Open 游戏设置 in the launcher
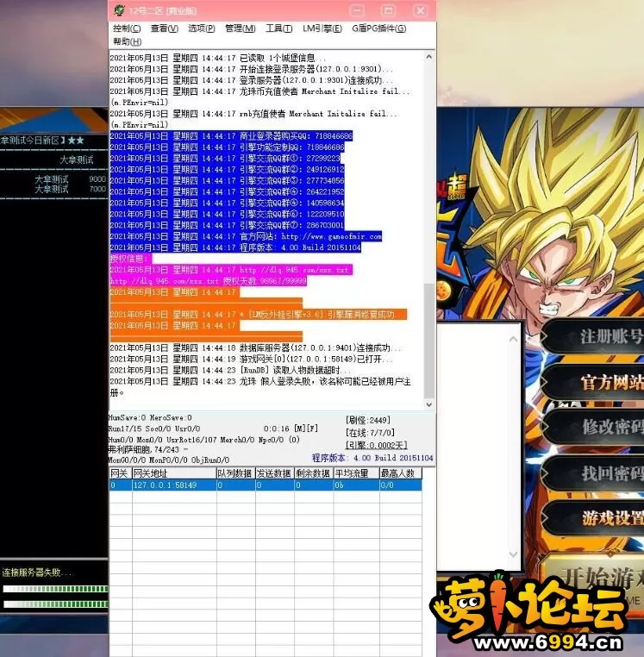Viewport: 644px width, 657px height. pos(592,518)
